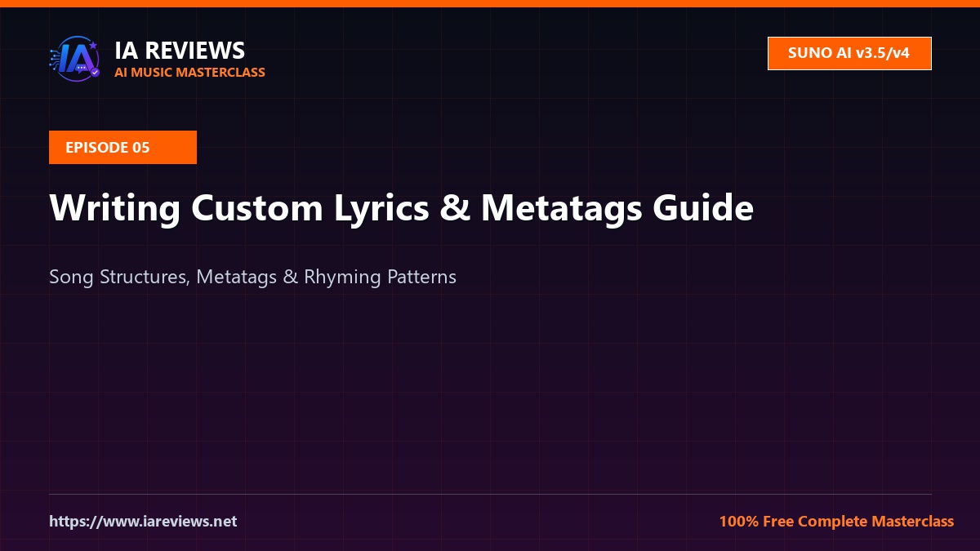Select the EPISODE 05 label
The image size is (980, 551).
coord(122,148)
